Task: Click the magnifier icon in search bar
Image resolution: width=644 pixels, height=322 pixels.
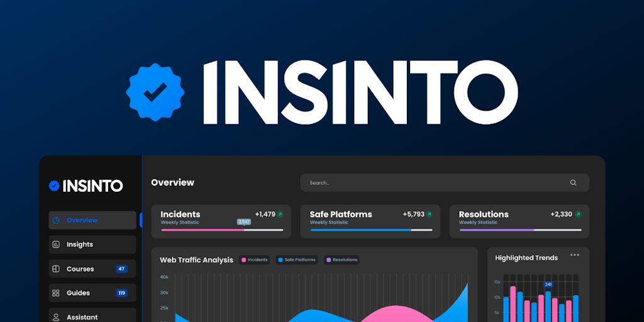Action: (x=573, y=183)
